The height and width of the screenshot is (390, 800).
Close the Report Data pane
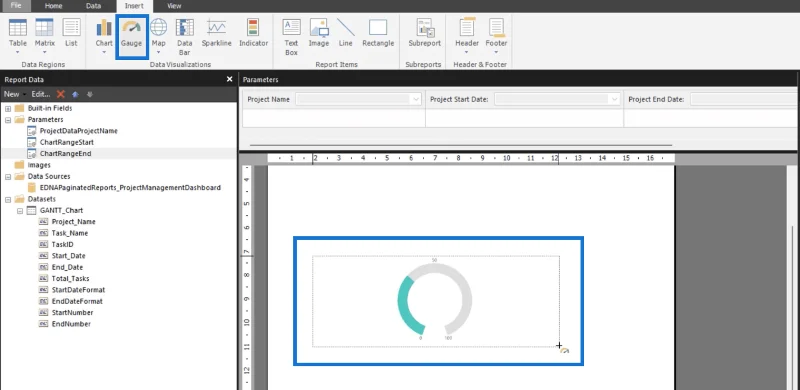[x=229, y=79]
